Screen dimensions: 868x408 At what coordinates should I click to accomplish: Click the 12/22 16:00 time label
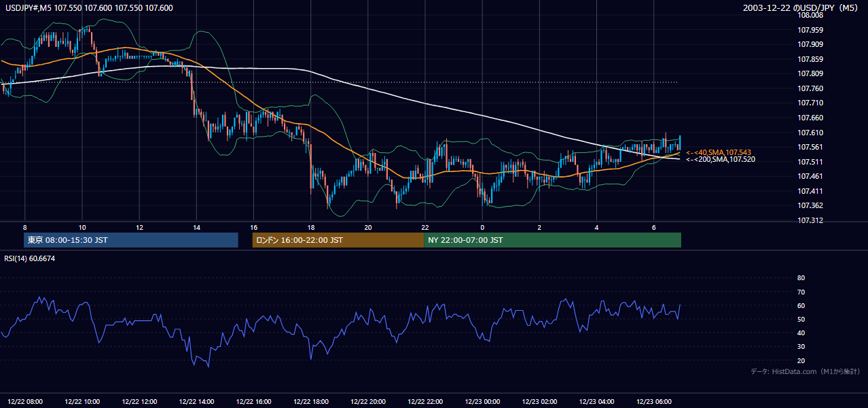(x=253, y=401)
